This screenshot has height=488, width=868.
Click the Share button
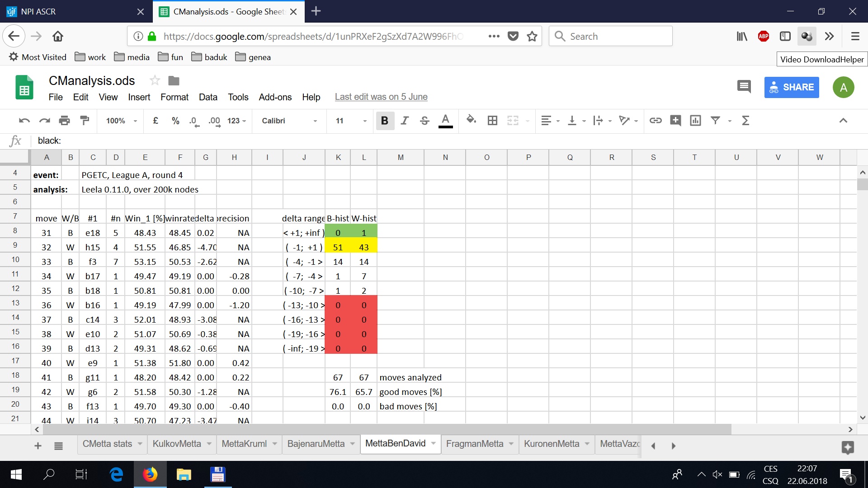pyautogui.click(x=793, y=88)
